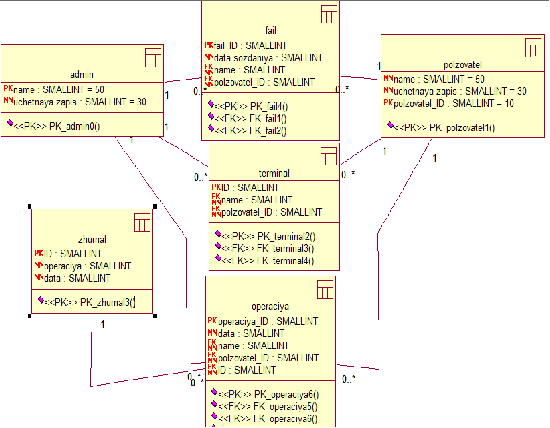Image resolution: width=550 pixels, height=428 pixels.
Task: Click the table icon in operaciya entity
Action: (x=325, y=289)
